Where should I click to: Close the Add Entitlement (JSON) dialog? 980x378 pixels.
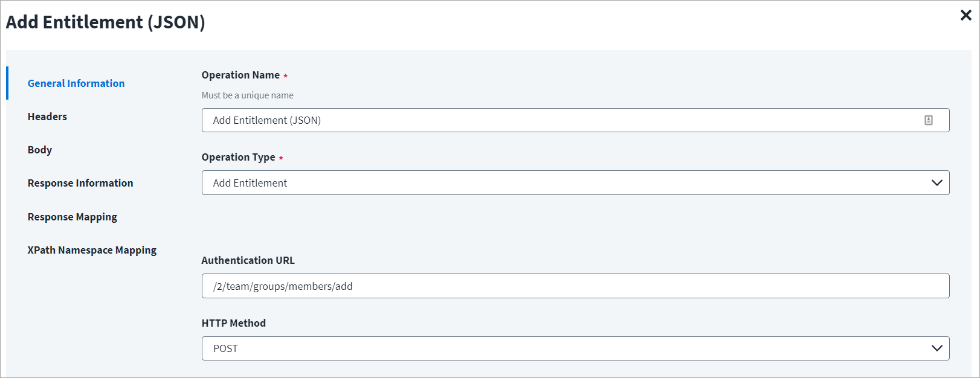(965, 16)
